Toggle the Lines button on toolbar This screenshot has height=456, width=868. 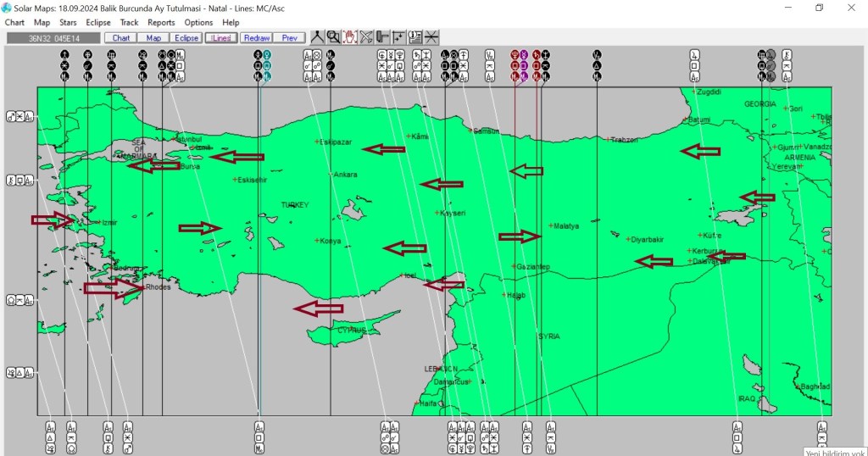pos(220,38)
